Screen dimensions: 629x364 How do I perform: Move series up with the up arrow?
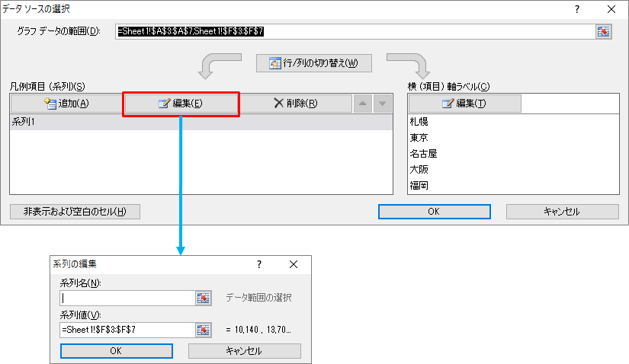coord(363,104)
